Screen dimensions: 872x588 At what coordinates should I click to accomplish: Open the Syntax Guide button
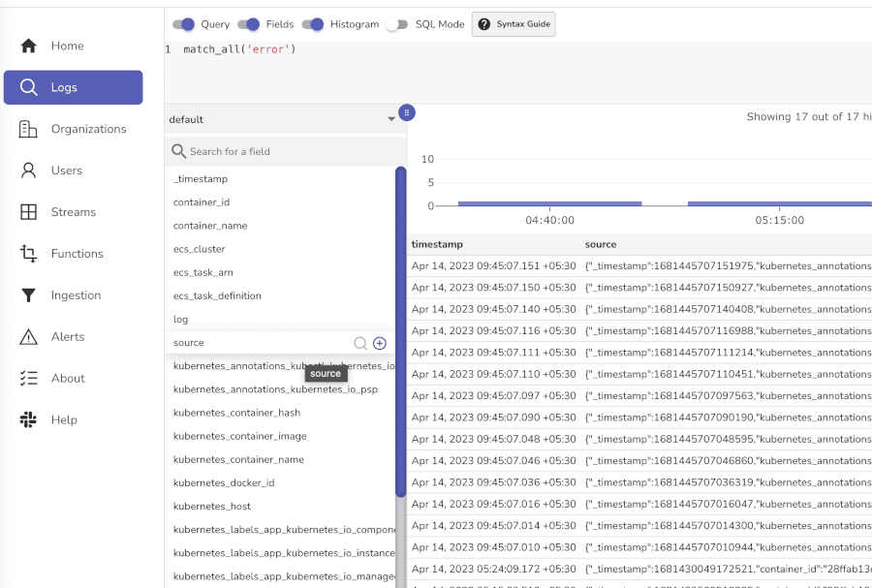[x=514, y=24]
